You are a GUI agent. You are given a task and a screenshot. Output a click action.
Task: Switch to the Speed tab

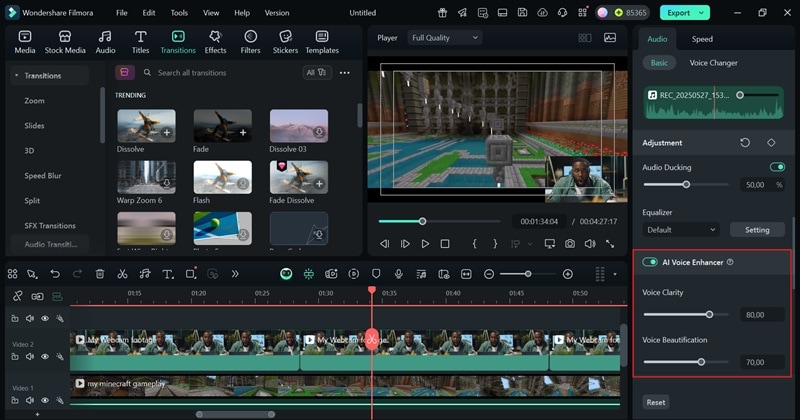tap(702, 39)
